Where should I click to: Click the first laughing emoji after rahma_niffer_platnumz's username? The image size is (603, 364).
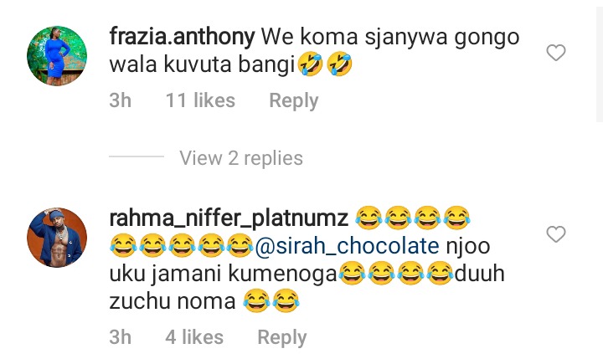(368, 218)
